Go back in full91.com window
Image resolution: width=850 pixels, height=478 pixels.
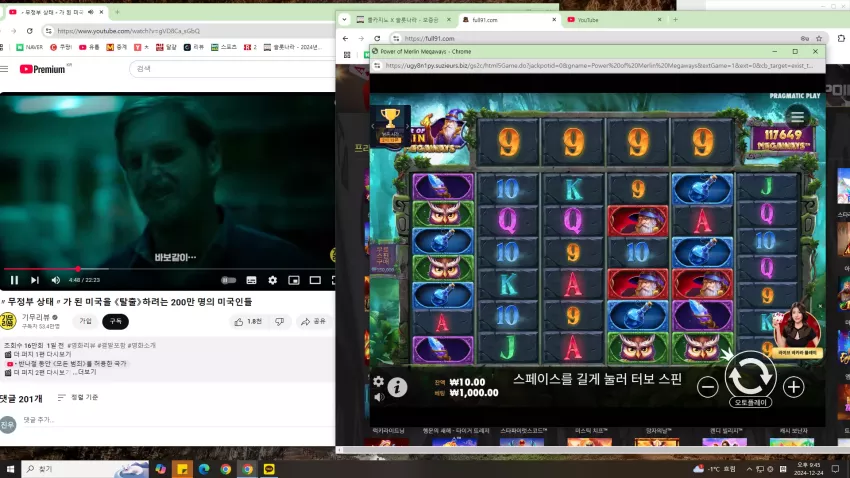tap(345, 38)
